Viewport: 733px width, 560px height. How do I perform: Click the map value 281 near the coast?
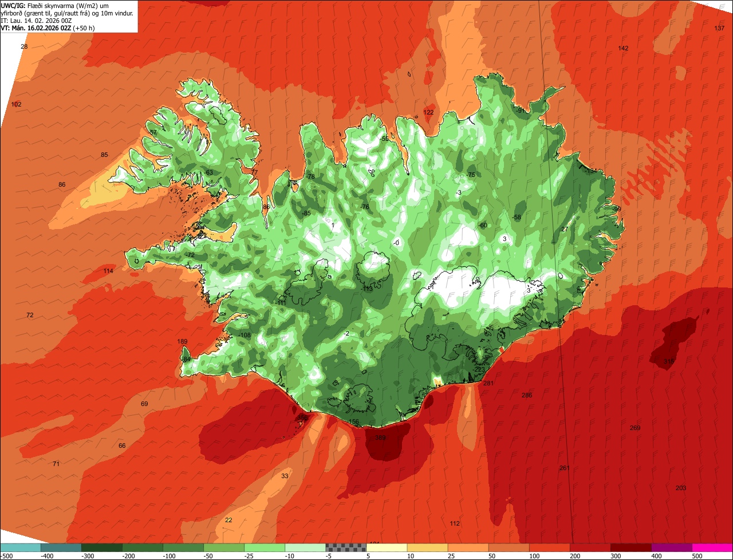[488, 383]
